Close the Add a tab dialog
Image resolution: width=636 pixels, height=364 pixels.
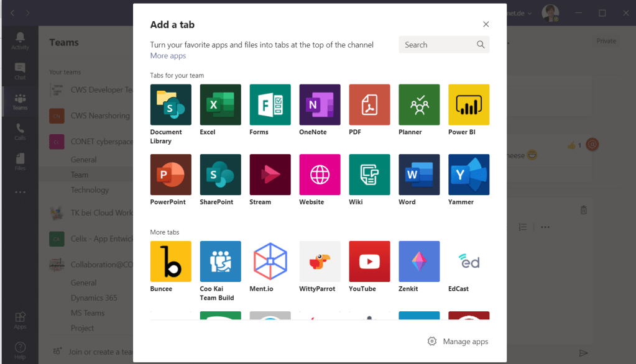click(486, 24)
